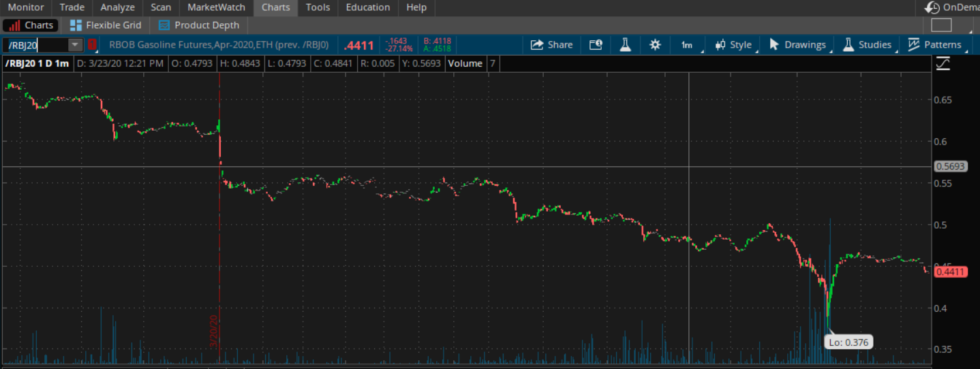Open chart settings gear icon
The height and width of the screenshot is (369, 980).
coord(655,45)
